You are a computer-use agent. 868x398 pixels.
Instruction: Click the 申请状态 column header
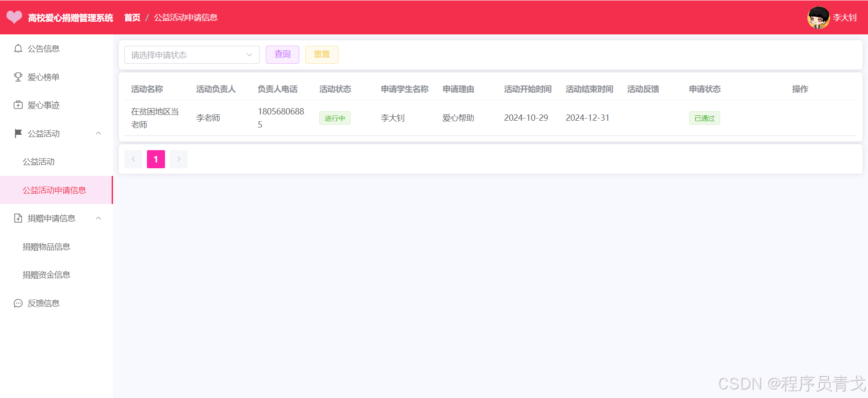pyautogui.click(x=705, y=89)
